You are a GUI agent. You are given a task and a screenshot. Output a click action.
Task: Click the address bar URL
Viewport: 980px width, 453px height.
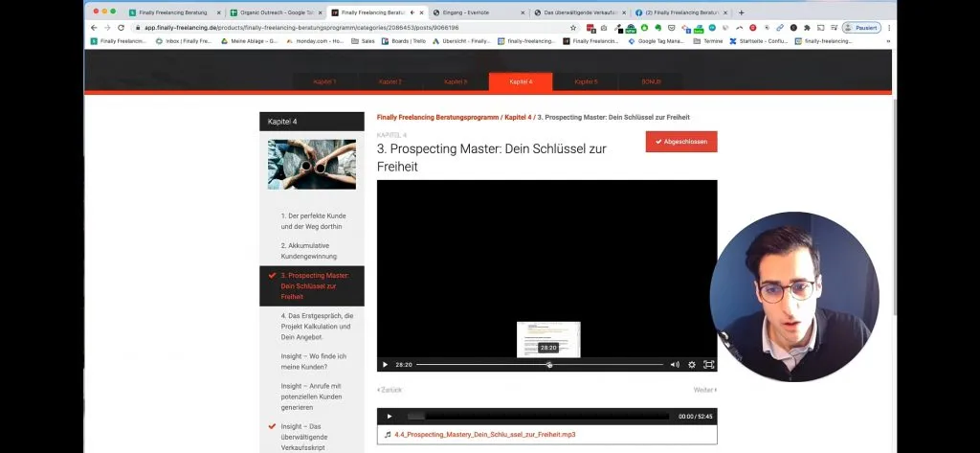point(301,28)
